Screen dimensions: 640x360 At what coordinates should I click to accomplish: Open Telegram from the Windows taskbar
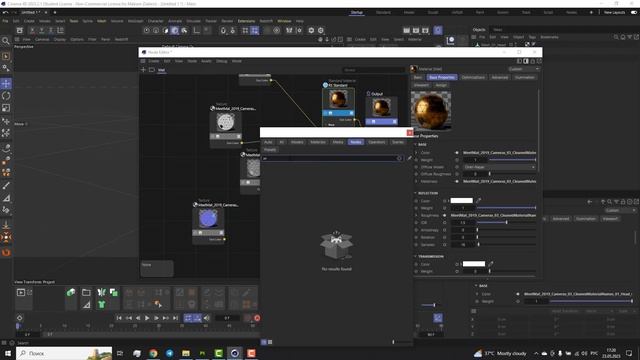(169, 353)
